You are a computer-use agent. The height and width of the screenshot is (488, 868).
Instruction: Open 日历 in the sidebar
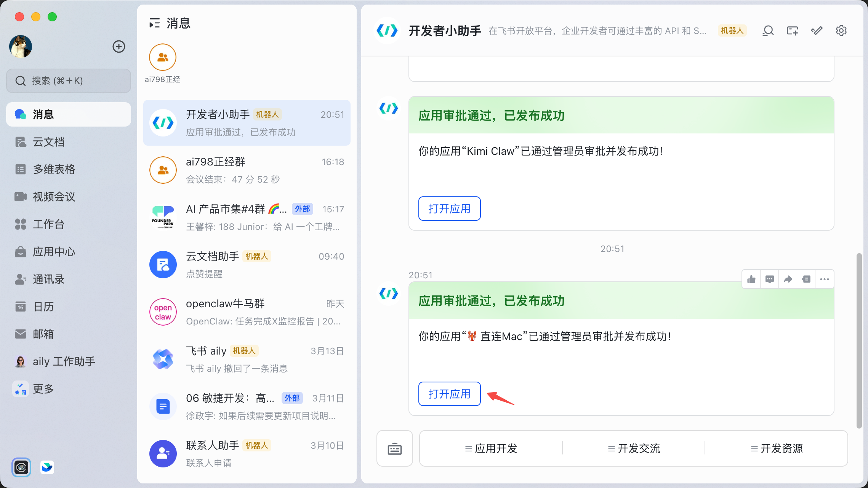pyautogui.click(x=69, y=307)
